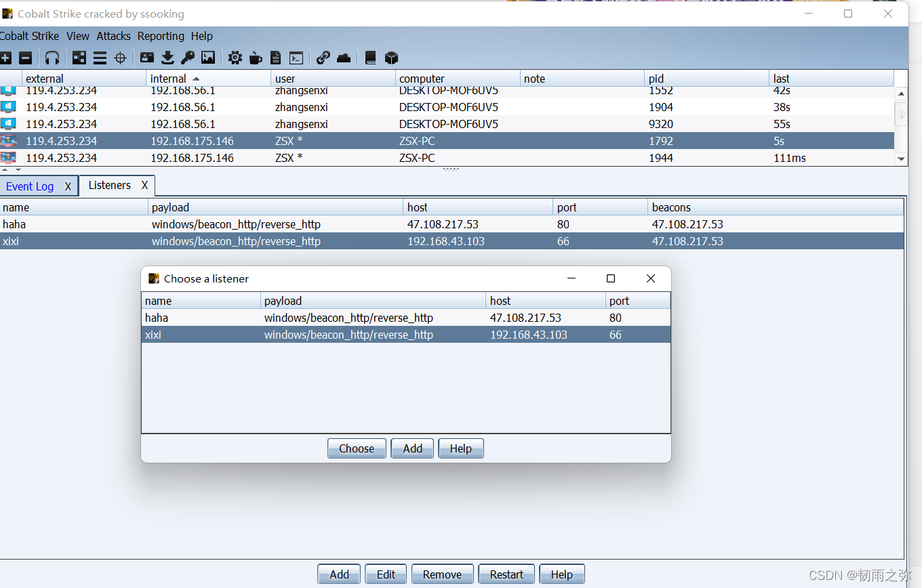The height and width of the screenshot is (588, 922).
Task: Click Add button at bottom of Listeners tab
Action: click(340, 574)
